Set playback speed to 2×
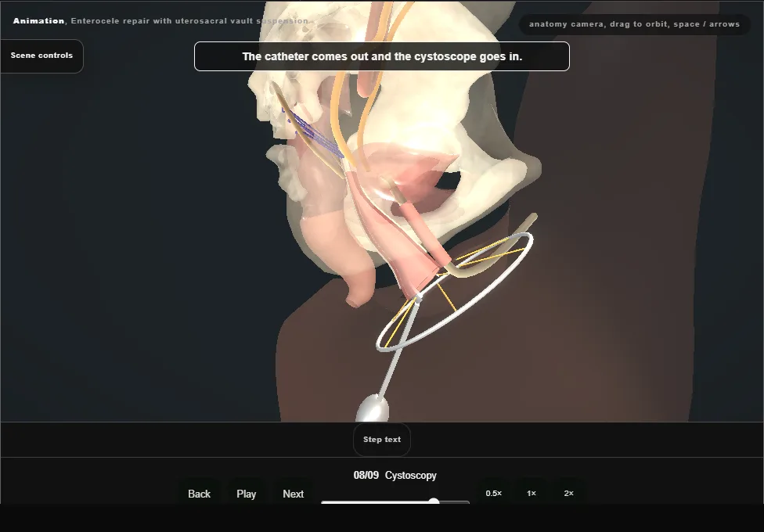The height and width of the screenshot is (532, 764). 568,493
